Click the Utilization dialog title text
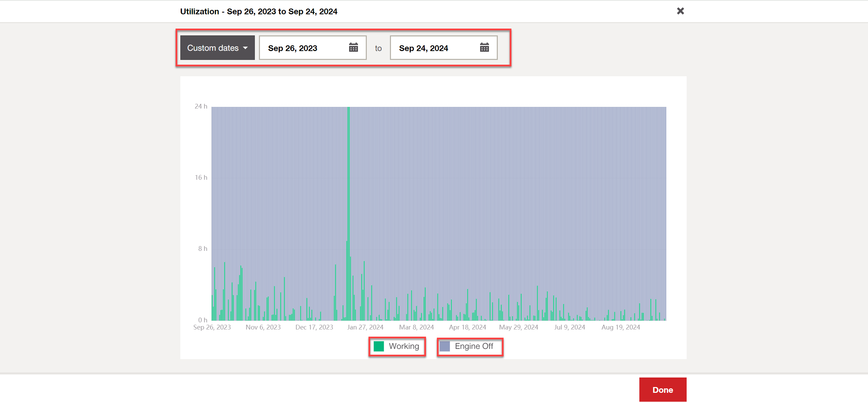Screen dimensions: 868x402 [x=259, y=12]
